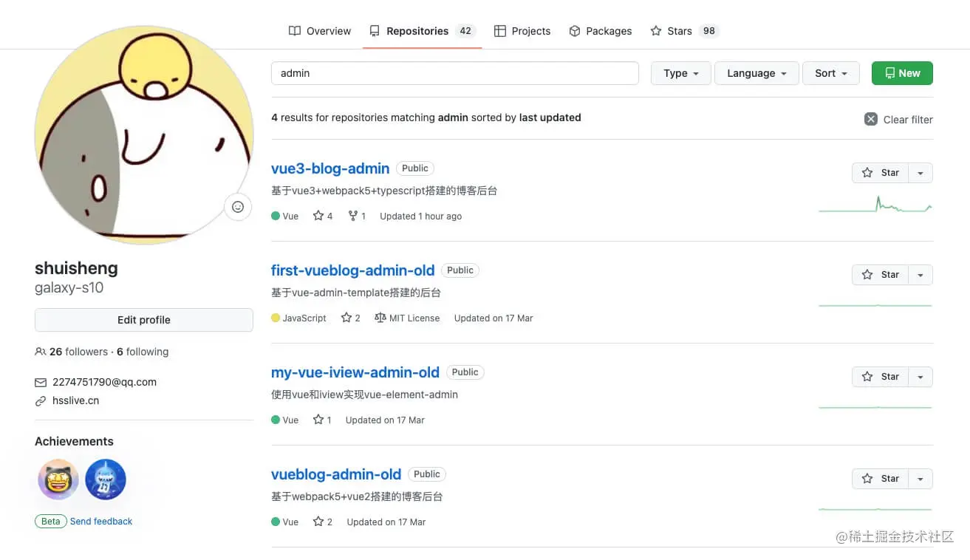View stargazers of vueblog-admin-old
The width and height of the screenshot is (970, 560).
(x=323, y=522)
